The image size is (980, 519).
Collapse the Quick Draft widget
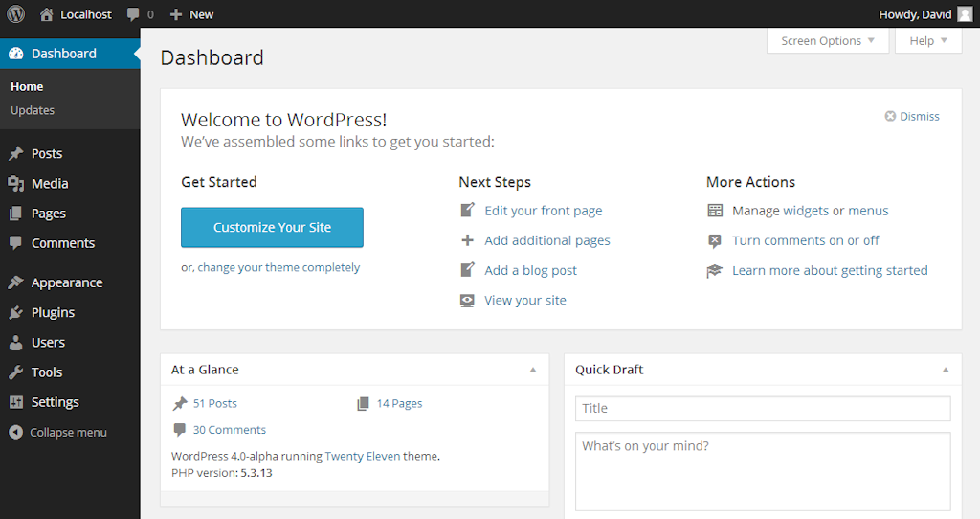click(946, 371)
